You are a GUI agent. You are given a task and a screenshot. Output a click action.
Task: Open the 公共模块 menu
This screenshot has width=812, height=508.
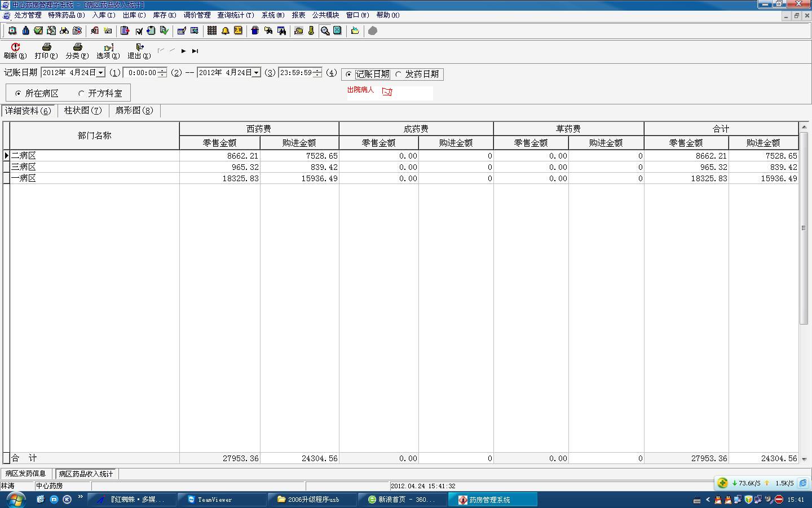pyautogui.click(x=325, y=15)
